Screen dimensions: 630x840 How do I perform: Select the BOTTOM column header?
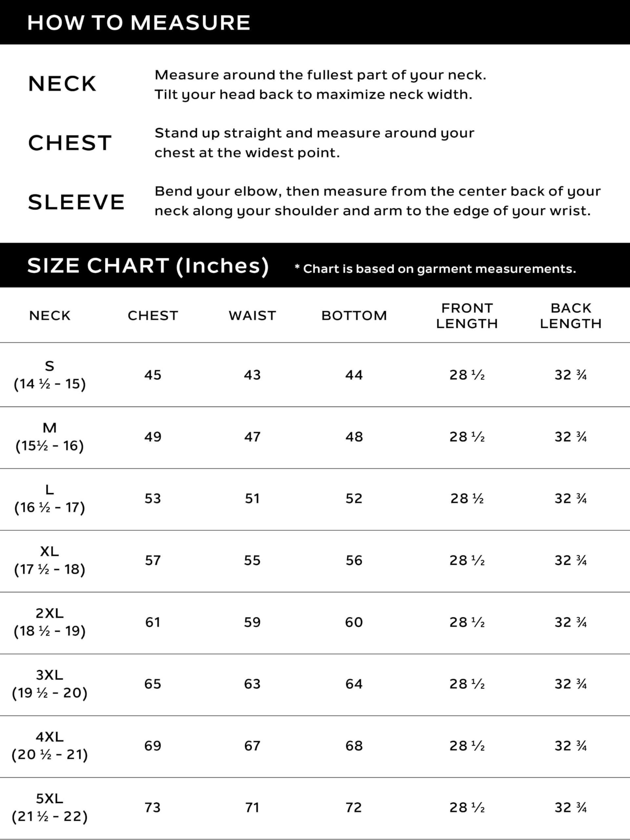pyautogui.click(x=354, y=316)
